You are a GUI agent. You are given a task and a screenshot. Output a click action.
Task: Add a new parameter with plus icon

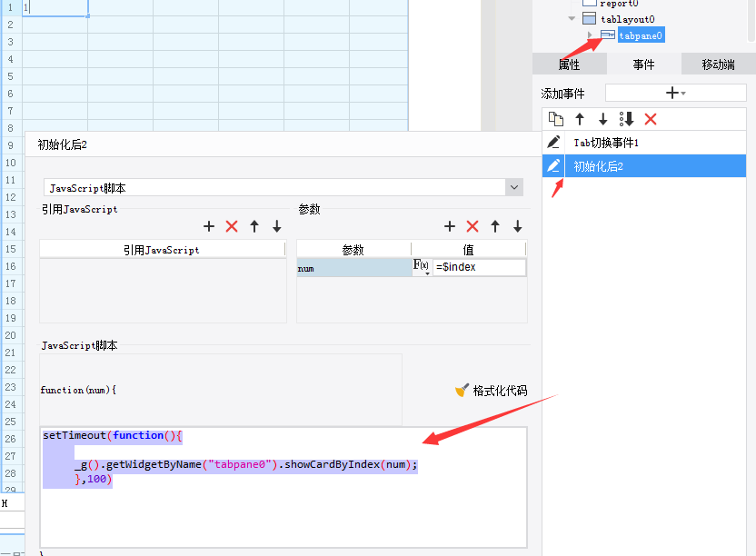click(450, 226)
